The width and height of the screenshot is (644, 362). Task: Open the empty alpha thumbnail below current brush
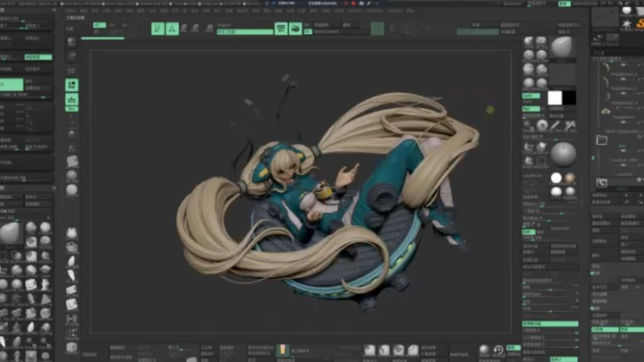(x=562, y=74)
